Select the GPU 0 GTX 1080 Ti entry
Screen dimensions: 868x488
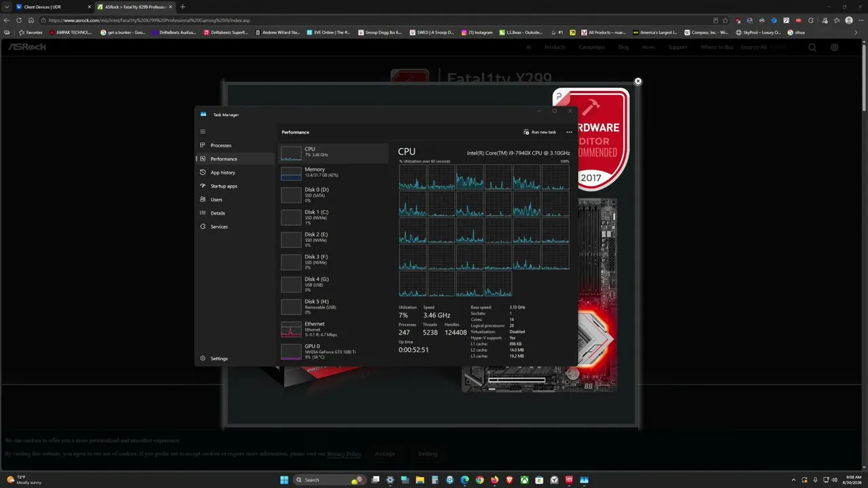point(333,352)
